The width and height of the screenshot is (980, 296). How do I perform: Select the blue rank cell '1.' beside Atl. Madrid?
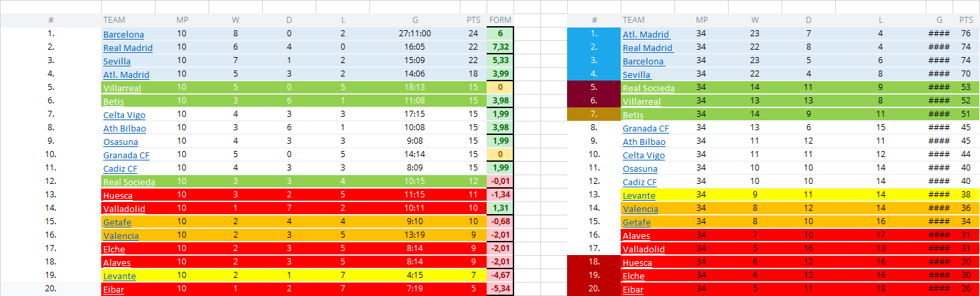594,34
